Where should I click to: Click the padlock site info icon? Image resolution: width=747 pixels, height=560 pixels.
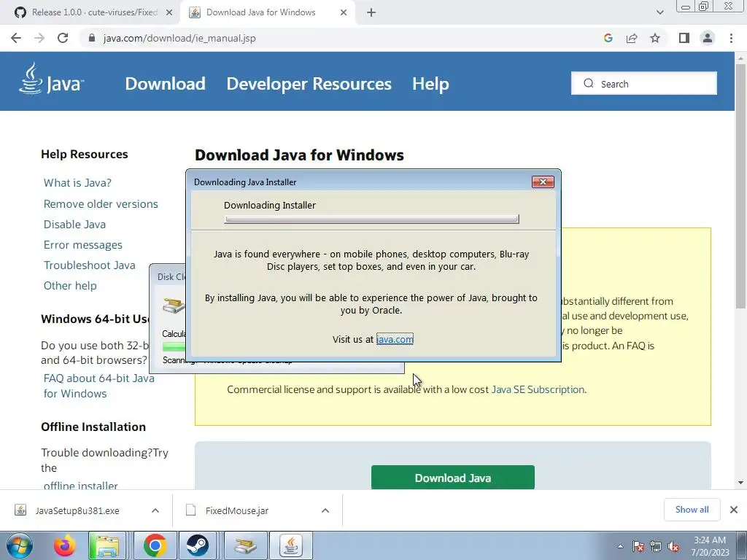tap(92, 38)
